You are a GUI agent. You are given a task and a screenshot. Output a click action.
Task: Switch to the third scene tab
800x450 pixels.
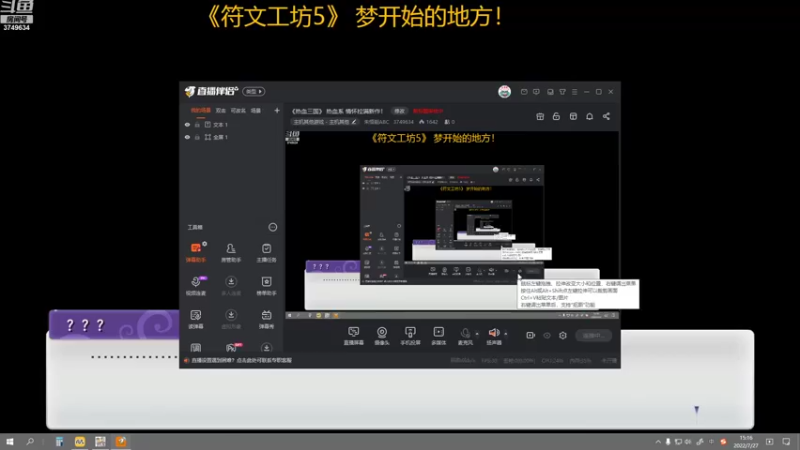pos(238,110)
